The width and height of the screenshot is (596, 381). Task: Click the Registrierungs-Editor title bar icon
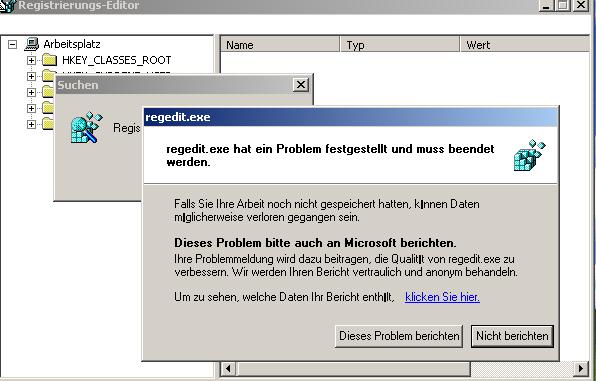pyautogui.click(x=8, y=6)
